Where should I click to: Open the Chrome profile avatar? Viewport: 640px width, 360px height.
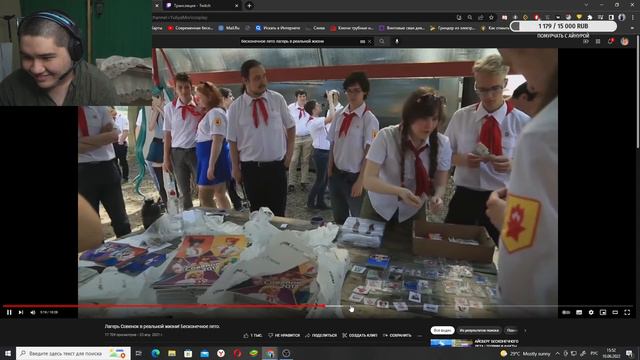coord(622,17)
